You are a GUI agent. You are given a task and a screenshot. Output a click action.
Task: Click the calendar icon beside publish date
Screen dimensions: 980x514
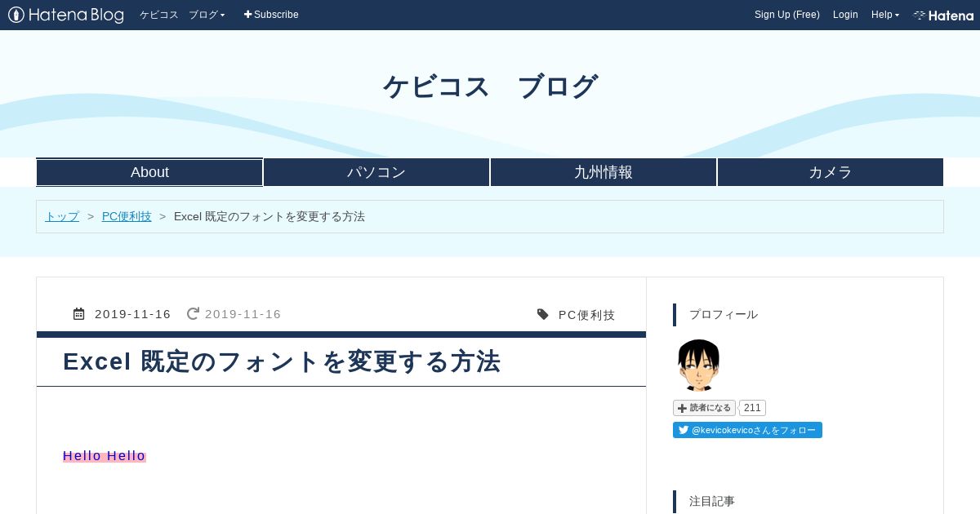(79, 314)
